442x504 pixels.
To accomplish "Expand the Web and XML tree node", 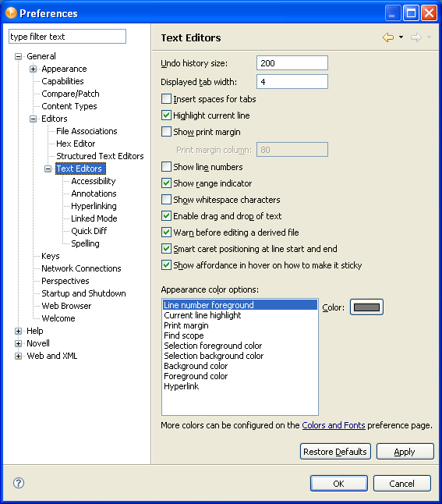I will pos(18,356).
